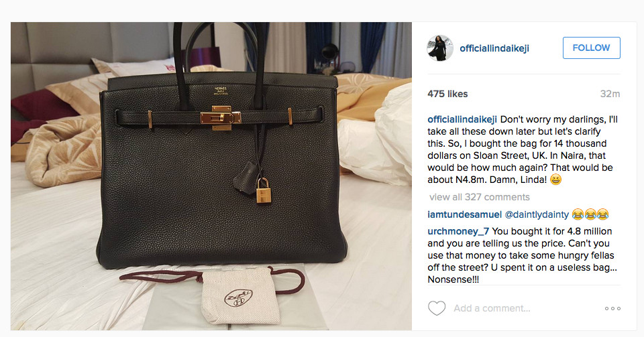
Task: Click the 475 likes count
Action: 447,94
